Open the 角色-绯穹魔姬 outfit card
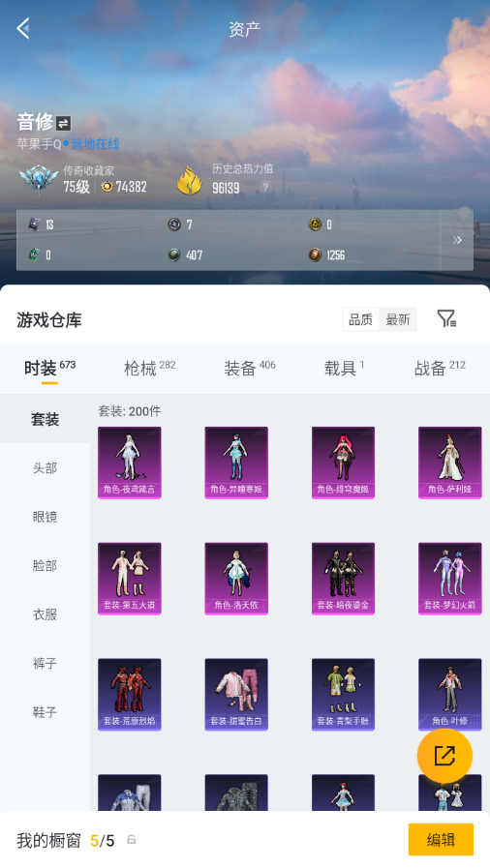Screen dimensions: 490x868 pos(343,463)
